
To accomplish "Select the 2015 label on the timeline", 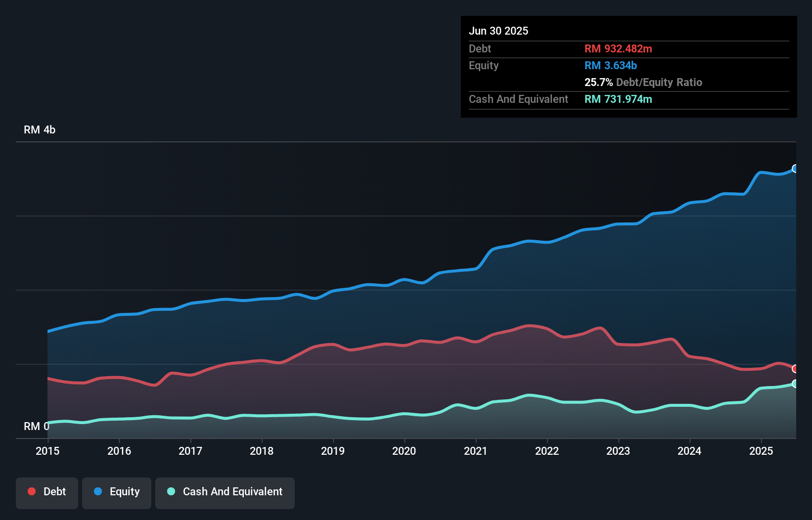I will [47, 451].
